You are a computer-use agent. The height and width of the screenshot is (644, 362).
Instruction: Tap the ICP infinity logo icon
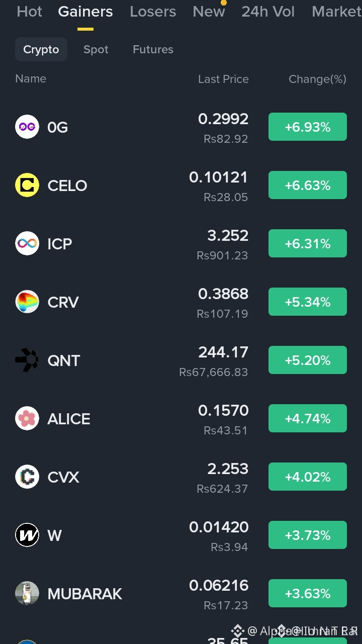pos(27,243)
